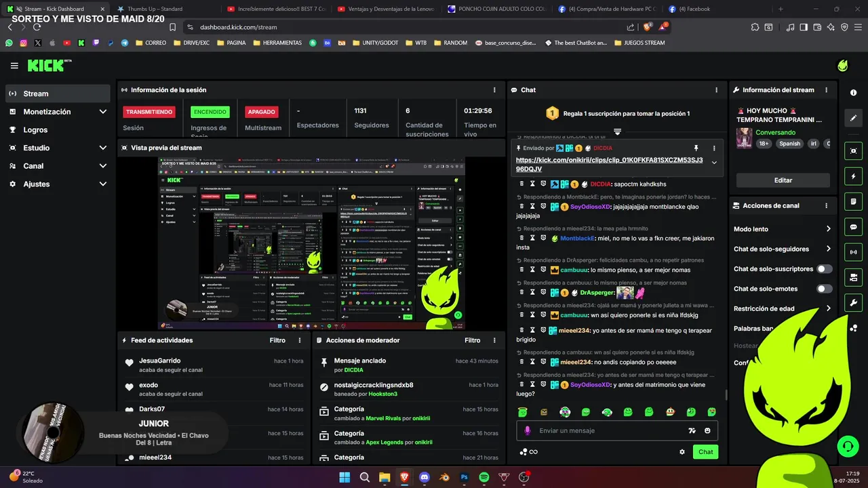Open Acciones de canal panel options
868x488 pixels.
coord(826,205)
